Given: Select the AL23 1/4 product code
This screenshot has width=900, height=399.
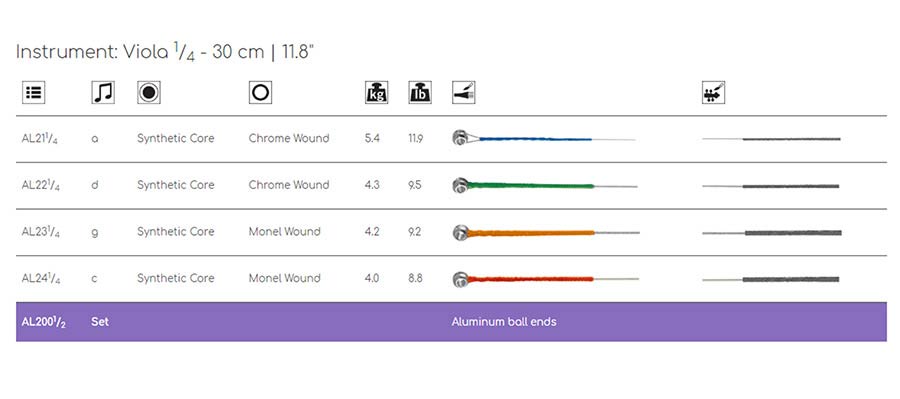Looking at the screenshot, I should pyautogui.click(x=41, y=232).
